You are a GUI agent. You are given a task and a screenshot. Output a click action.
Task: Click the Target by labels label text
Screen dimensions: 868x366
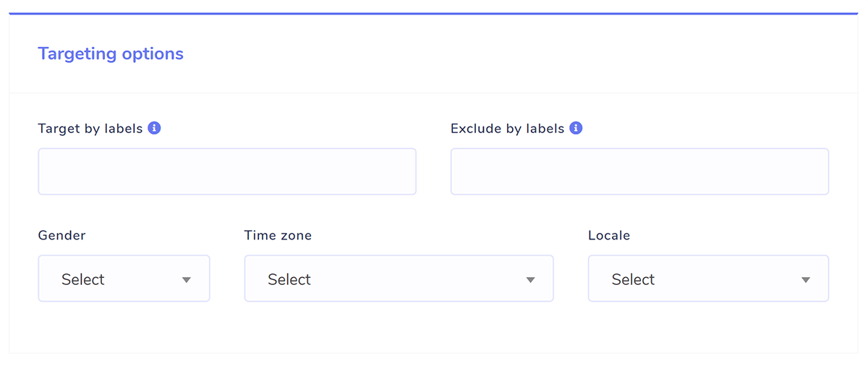click(90, 129)
